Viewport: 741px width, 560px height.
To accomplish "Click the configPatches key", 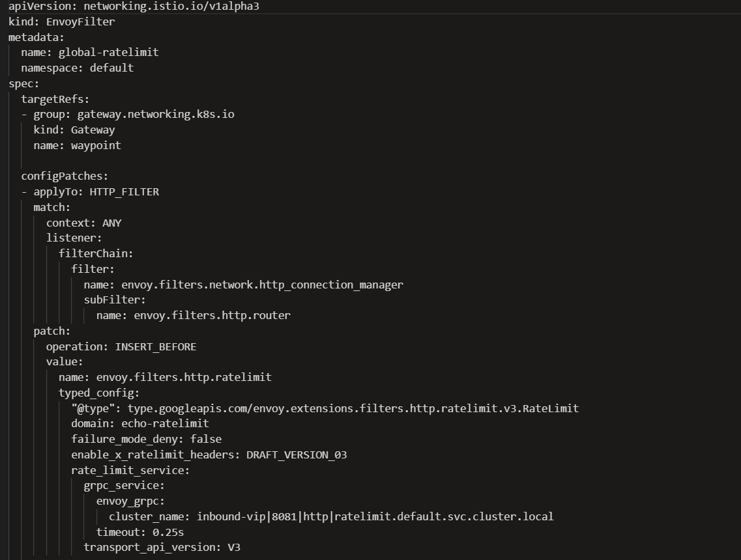I will coord(64,176).
